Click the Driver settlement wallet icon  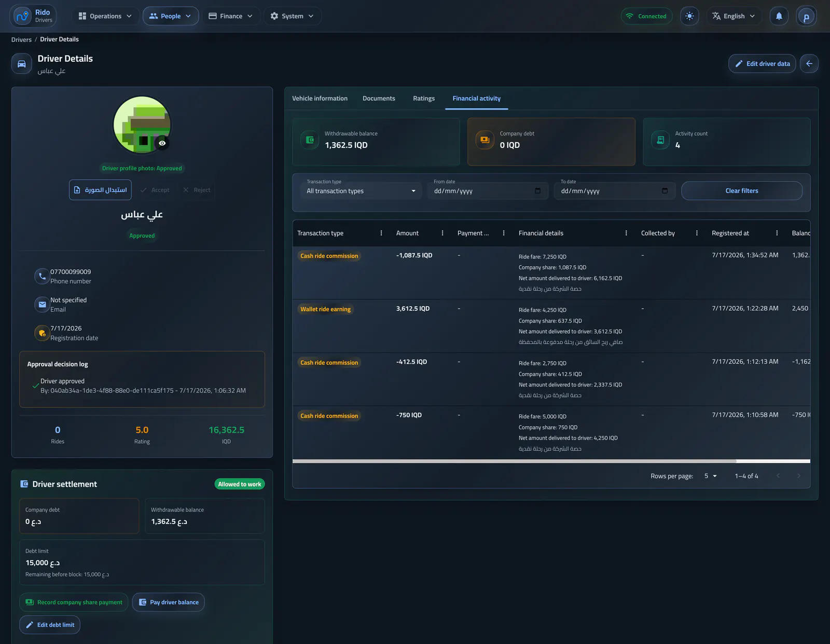coord(24,484)
